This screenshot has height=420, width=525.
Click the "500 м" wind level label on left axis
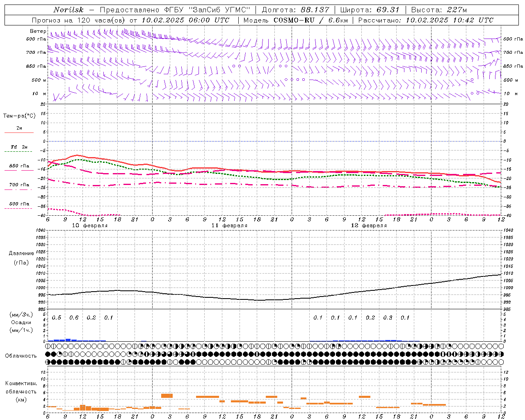39,80
